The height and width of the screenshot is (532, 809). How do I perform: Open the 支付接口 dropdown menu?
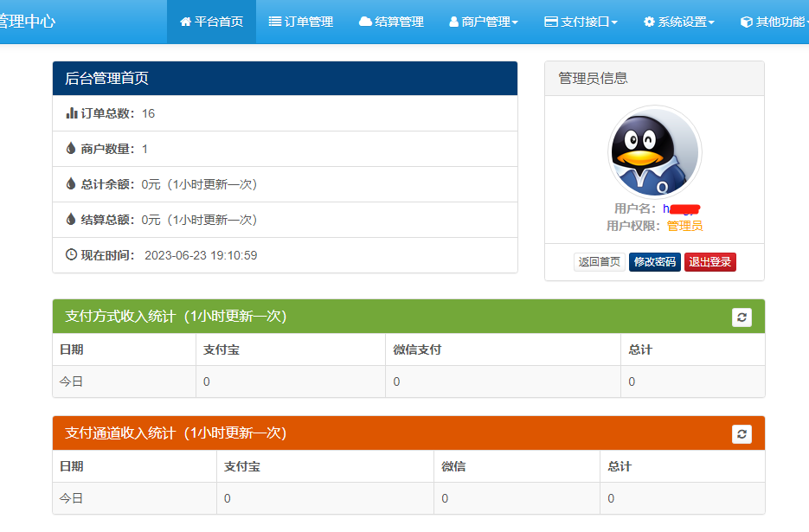(x=581, y=22)
